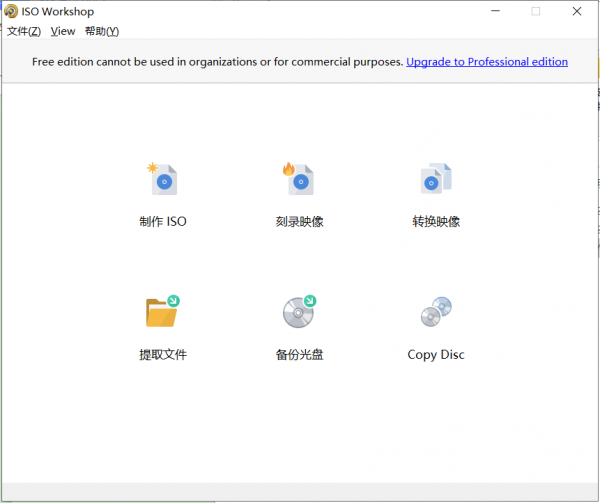The width and height of the screenshot is (600, 503).
Task: Start the 备份光盘 backup disc icon
Action: (299, 311)
